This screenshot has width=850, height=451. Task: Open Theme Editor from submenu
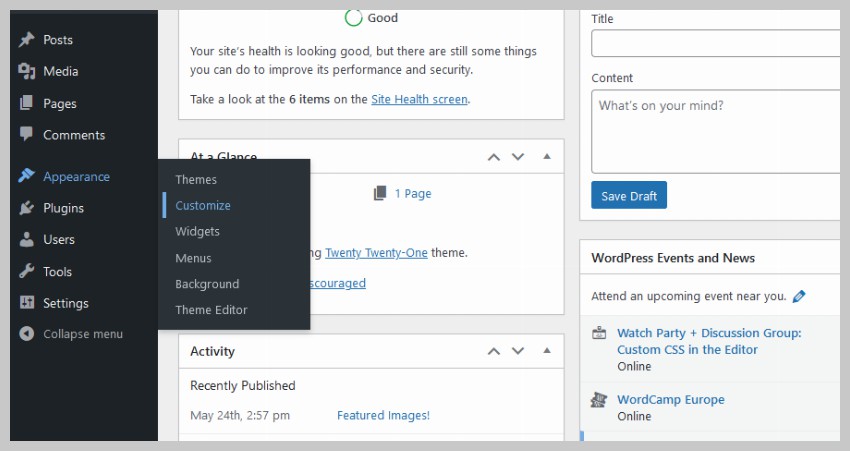[211, 310]
